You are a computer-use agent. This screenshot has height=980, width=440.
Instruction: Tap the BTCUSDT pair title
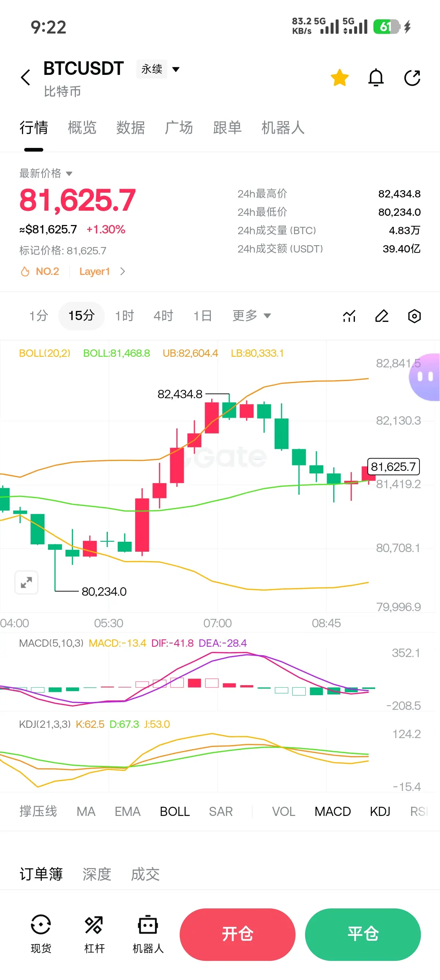click(84, 69)
